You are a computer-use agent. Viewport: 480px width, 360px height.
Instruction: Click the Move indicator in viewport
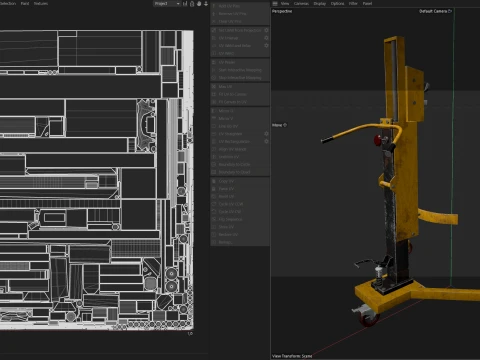[280, 125]
